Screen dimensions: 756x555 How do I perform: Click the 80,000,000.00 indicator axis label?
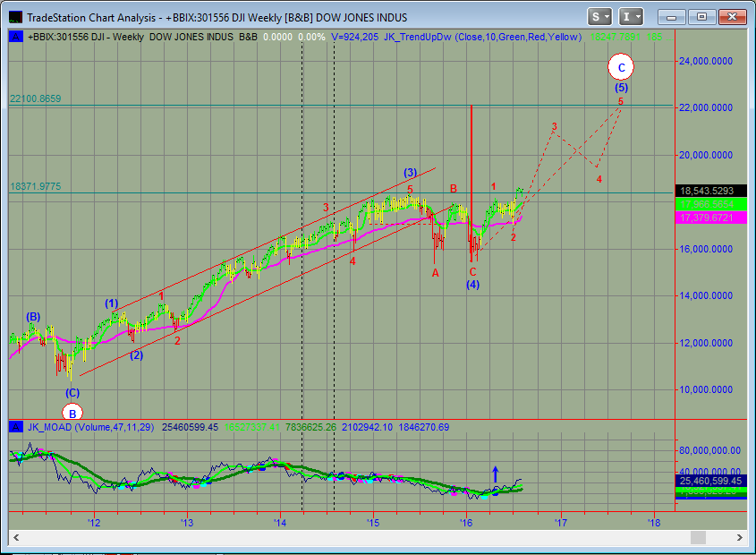[709, 450]
